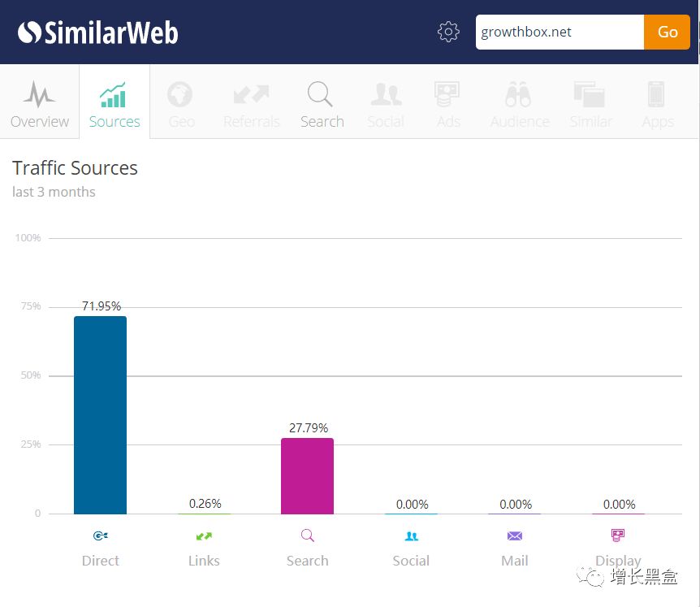Open the Similar sites tab

[590, 104]
